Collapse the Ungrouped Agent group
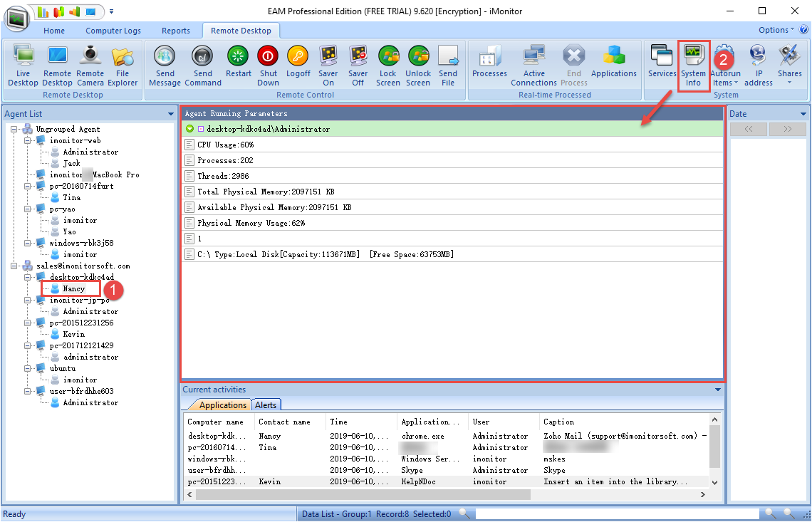Screen dimensions: 812x522 click(x=14, y=129)
